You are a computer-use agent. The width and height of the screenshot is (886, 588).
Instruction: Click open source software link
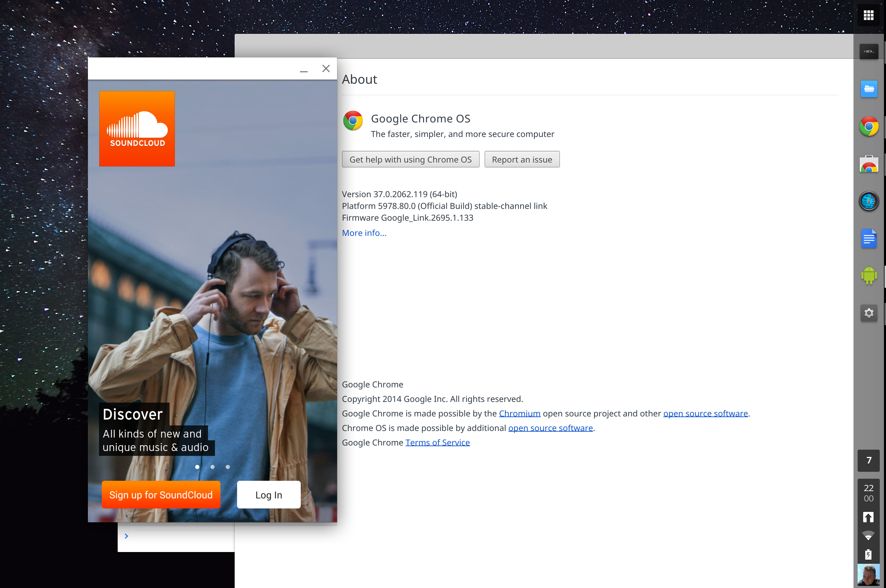pyautogui.click(x=706, y=413)
